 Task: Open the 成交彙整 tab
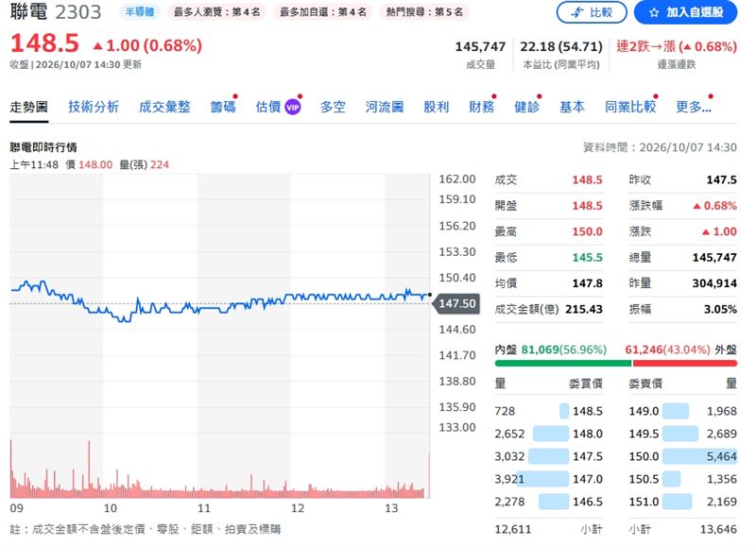[164, 107]
